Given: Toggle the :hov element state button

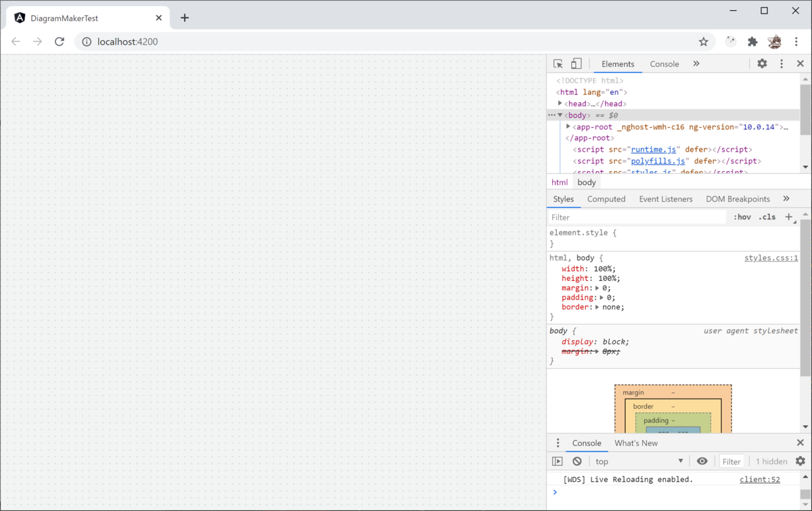Looking at the screenshot, I should click(x=742, y=217).
